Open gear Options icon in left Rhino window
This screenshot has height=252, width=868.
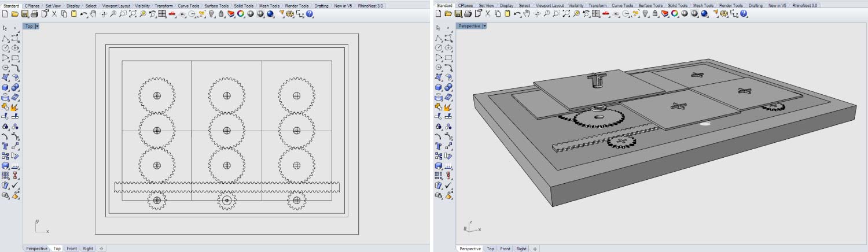tap(290, 14)
